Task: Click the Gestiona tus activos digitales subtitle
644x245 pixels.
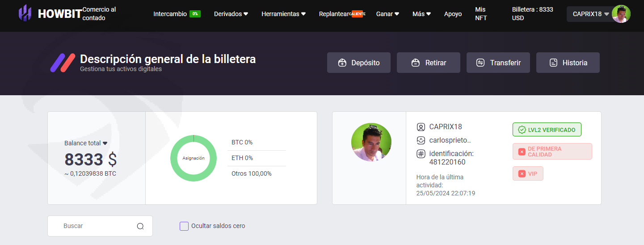Action: coord(121,69)
